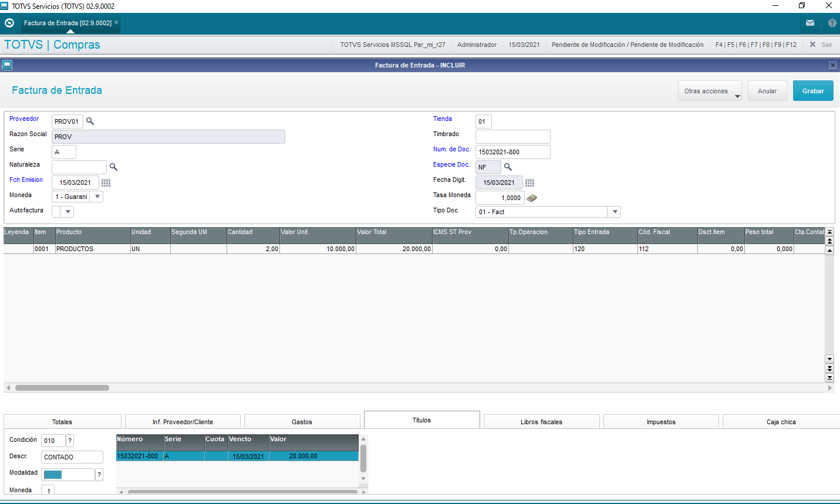Open the Proveedor search magnifier

coord(90,121)
